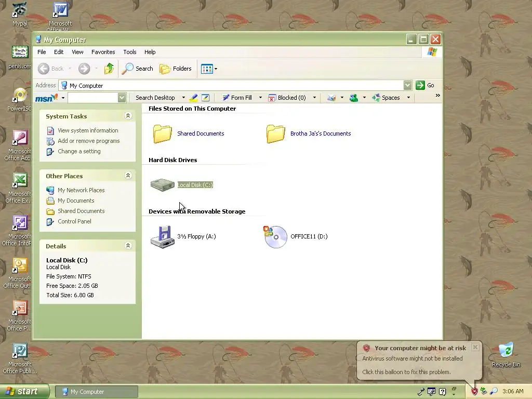This screenshot has width=532, height=399.
Task: Collapse the Details panel
Action: tap(128, 246)
